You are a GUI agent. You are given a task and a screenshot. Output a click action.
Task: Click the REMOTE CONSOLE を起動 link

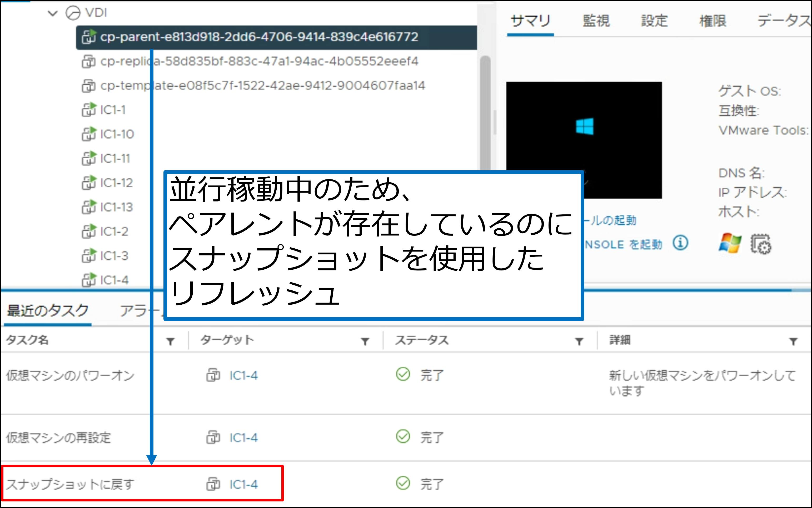point(624,244)
